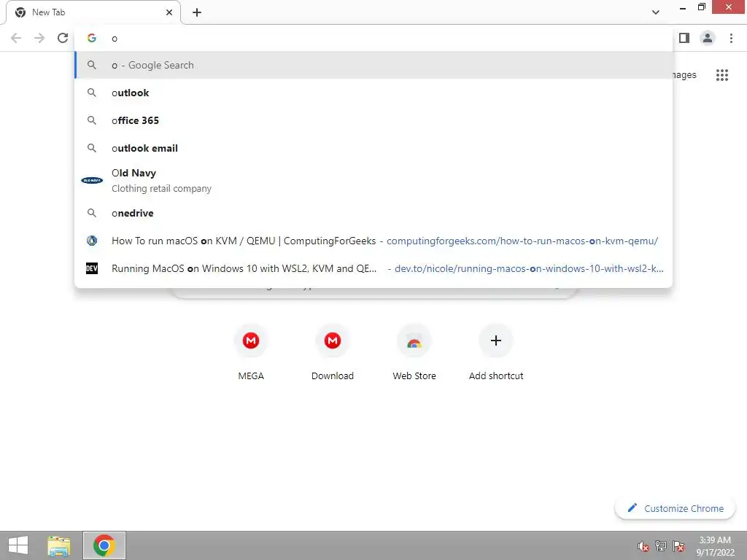Open the dev.to Running MacOS suggestion
This screenshot has width=747, height=560.
coord(373,268)
